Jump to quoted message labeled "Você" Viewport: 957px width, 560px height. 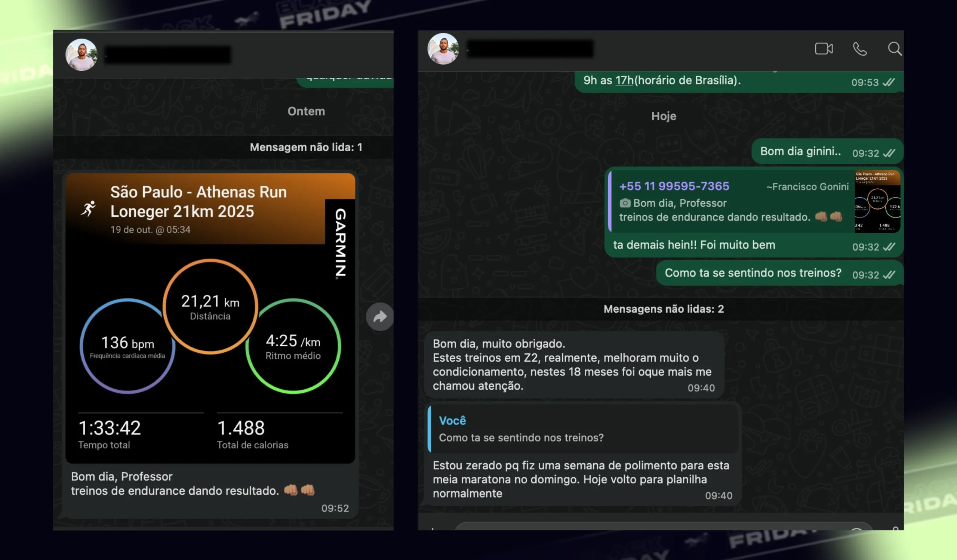point(584,429)
